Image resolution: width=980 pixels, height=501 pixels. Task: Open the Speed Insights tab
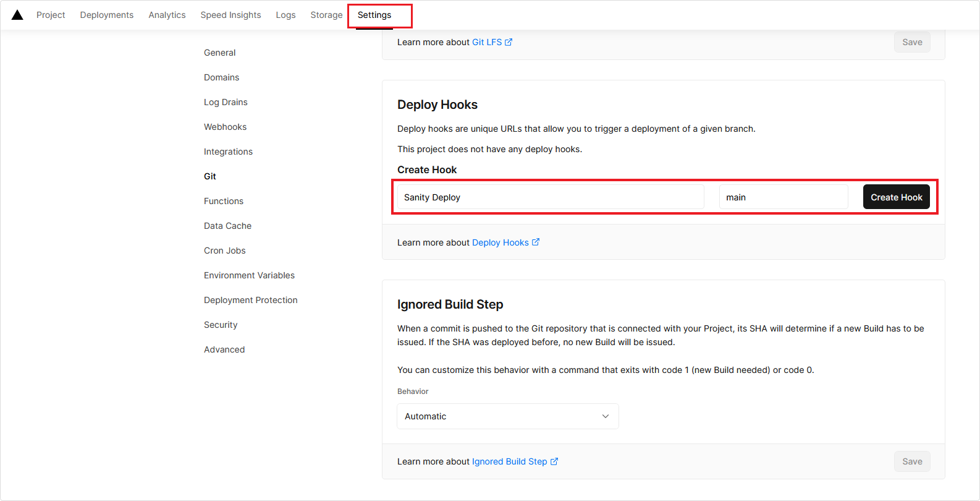pyautogui.click(x=230, y=15)
